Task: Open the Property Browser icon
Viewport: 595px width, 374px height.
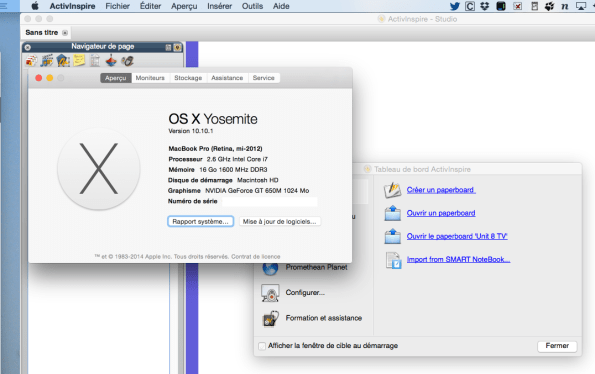Action: 95,61
